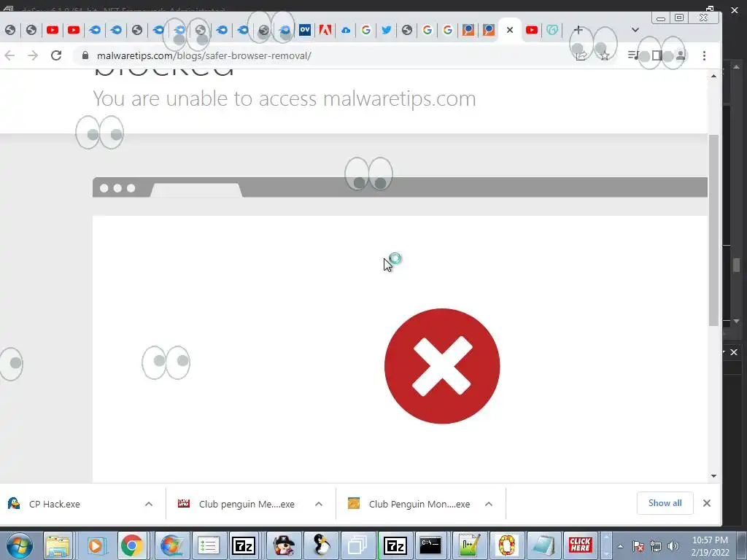Close the panel in background window
The image size is (747, 560).
click(x=734, y=352)
